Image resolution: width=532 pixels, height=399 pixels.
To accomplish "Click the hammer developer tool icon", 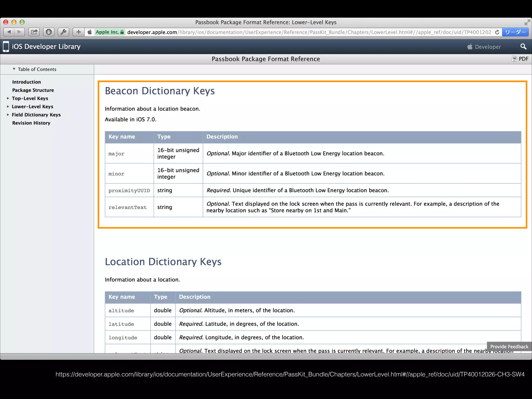I will click(x=63, y=32).
